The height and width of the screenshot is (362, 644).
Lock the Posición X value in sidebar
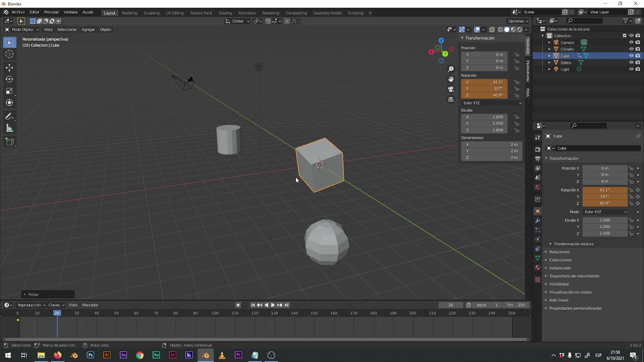point(517,54)
